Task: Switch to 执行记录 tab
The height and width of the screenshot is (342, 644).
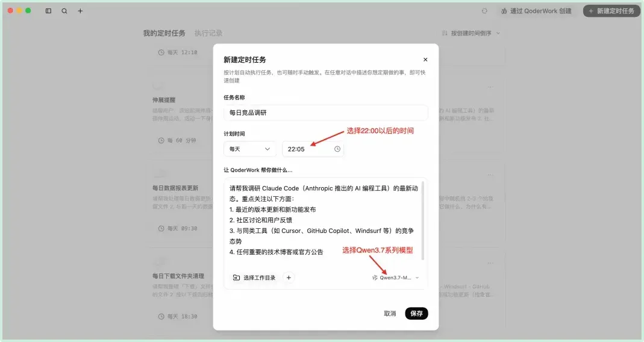Action: (208, 33)
